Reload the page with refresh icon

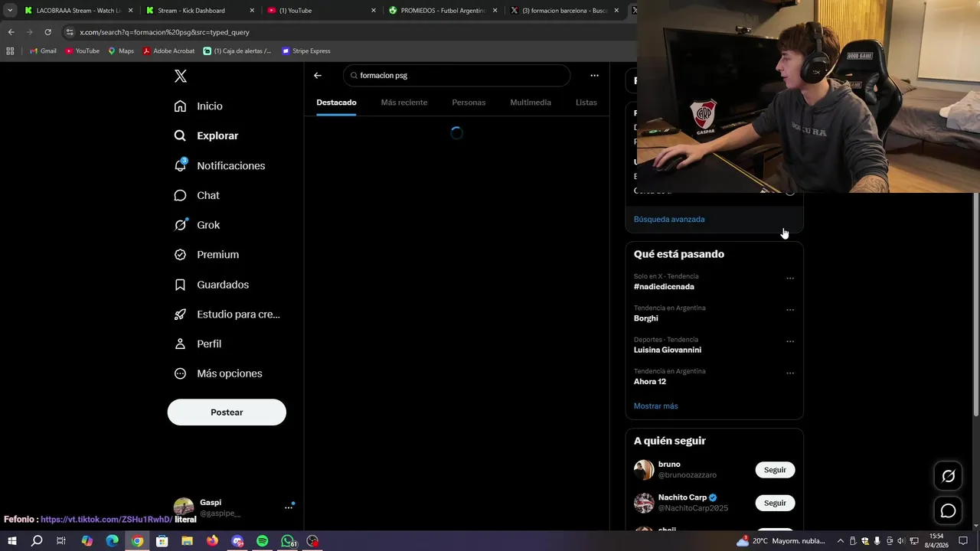coord(47,32)
